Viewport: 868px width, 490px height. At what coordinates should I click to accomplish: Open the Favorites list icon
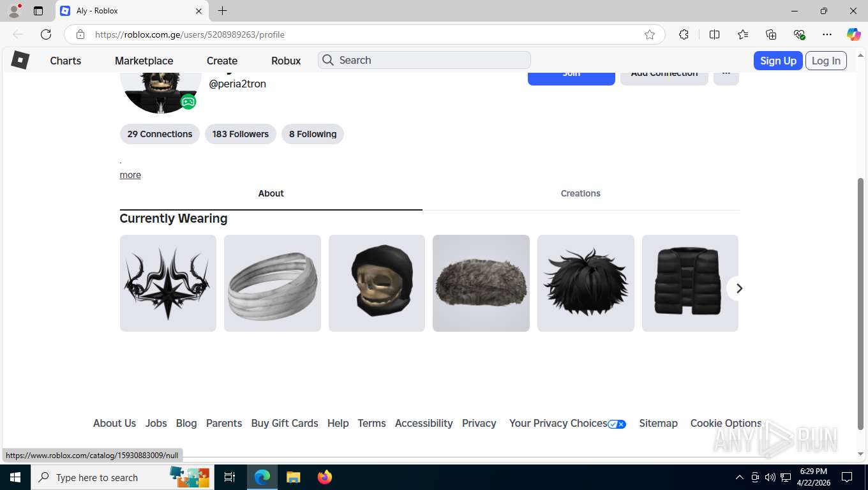(x=743, y=34)
